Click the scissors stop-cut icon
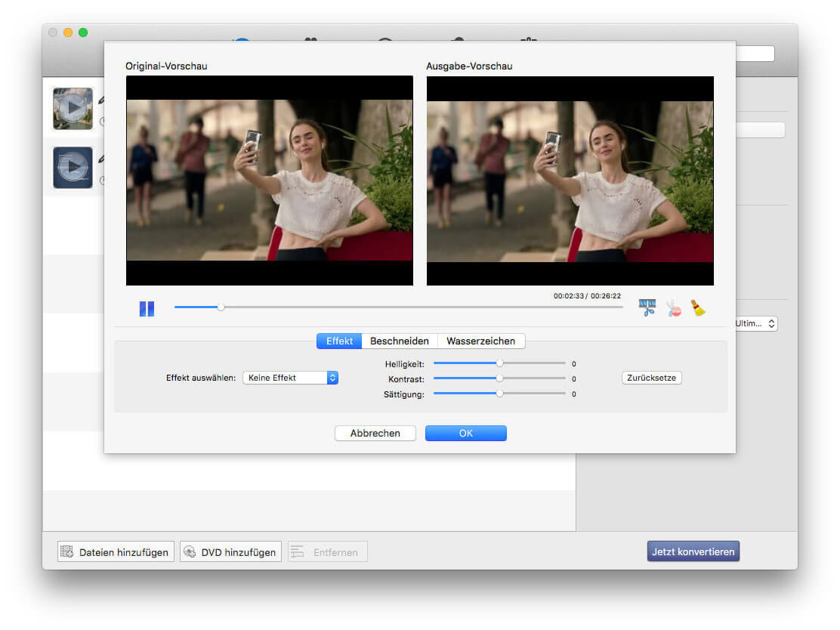 [673, 308]
